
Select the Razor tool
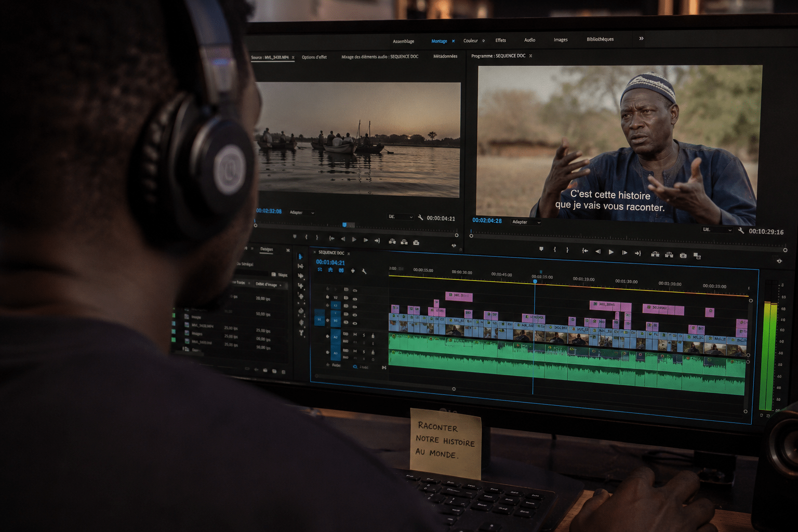(300, 286)
